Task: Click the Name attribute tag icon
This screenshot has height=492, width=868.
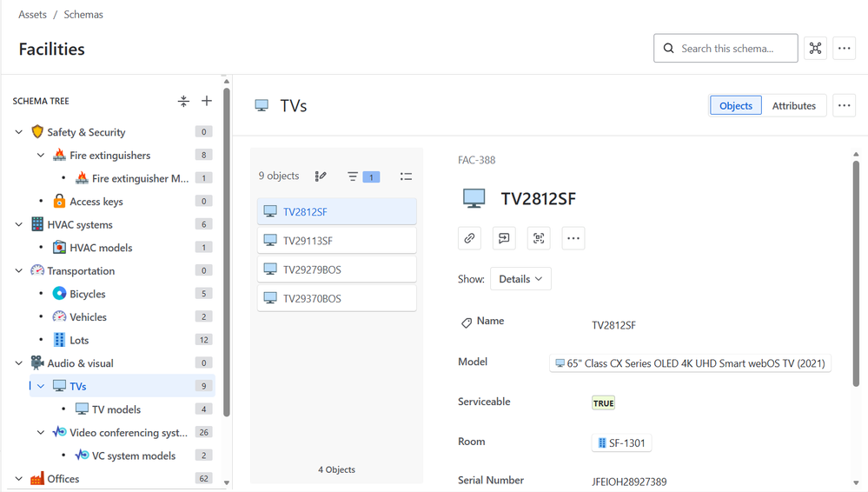Action: 467,322
